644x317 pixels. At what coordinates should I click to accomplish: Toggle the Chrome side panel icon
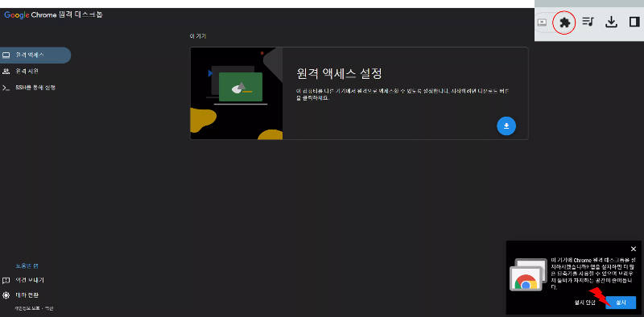[634, 22]
